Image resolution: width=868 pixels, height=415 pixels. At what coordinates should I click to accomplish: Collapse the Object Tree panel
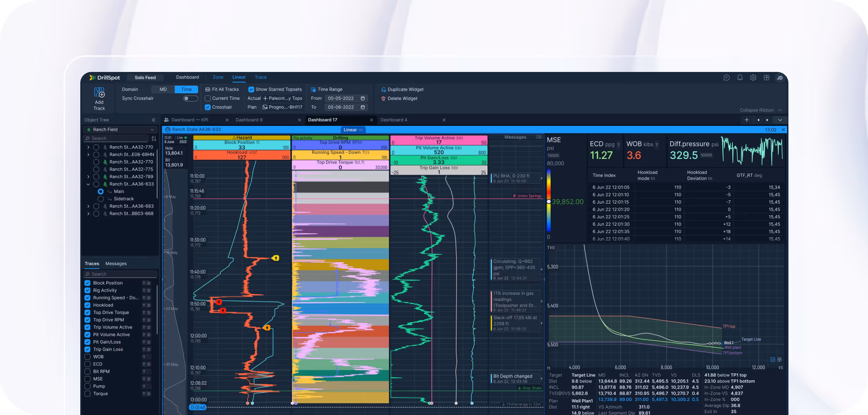tap(153, 120)
